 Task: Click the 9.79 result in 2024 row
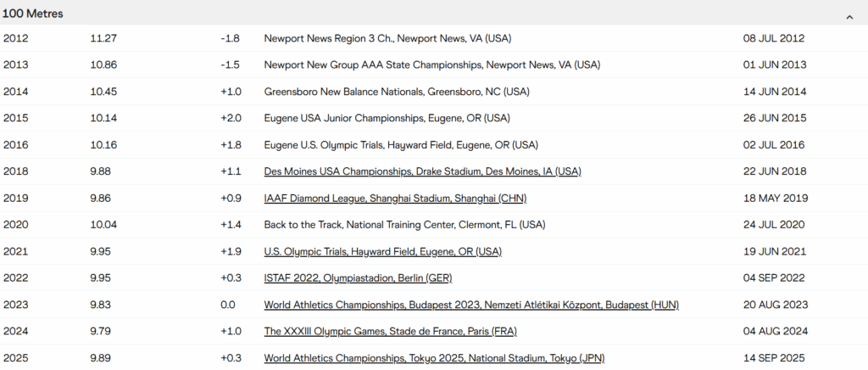point(102,331)
